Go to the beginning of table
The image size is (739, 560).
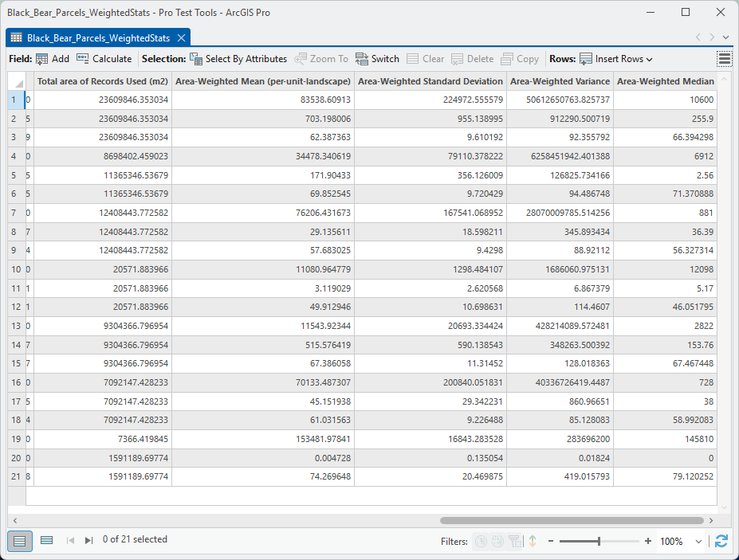point(71,540)
